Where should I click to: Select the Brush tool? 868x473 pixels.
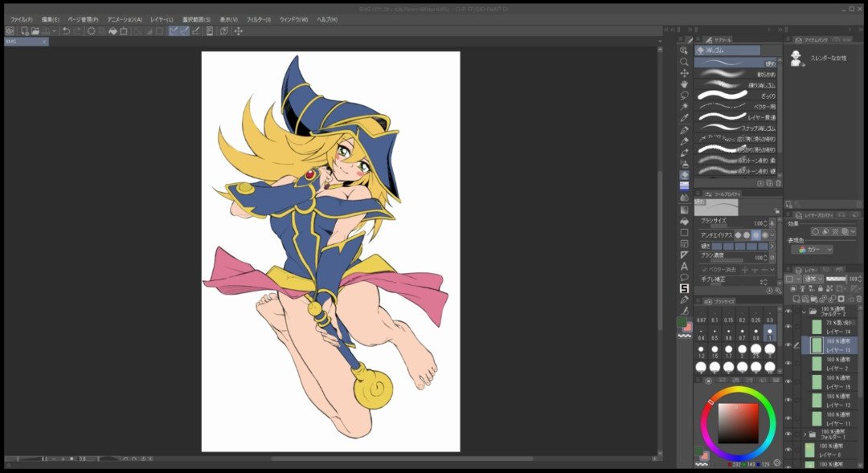[684, 153]
